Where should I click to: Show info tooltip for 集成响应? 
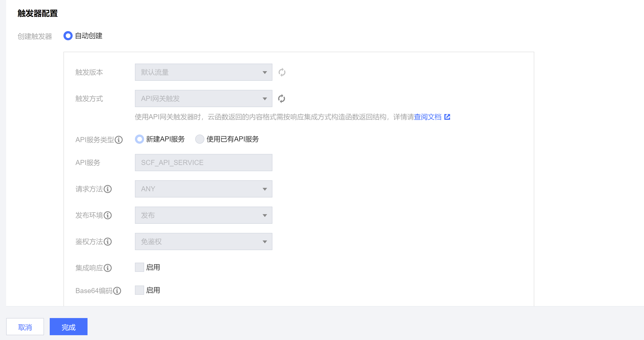point(108,268)
